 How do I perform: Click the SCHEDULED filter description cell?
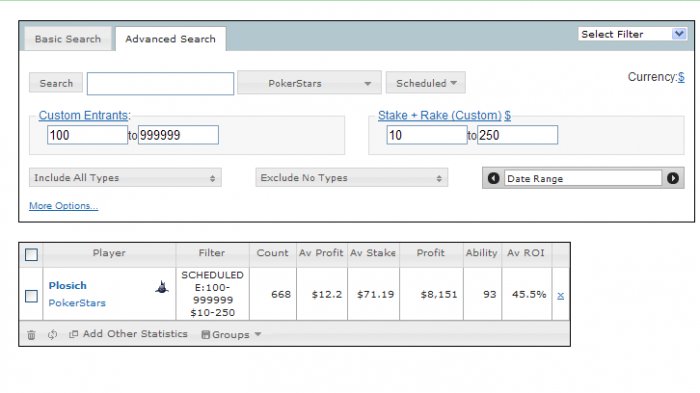(x=212, y=293)
